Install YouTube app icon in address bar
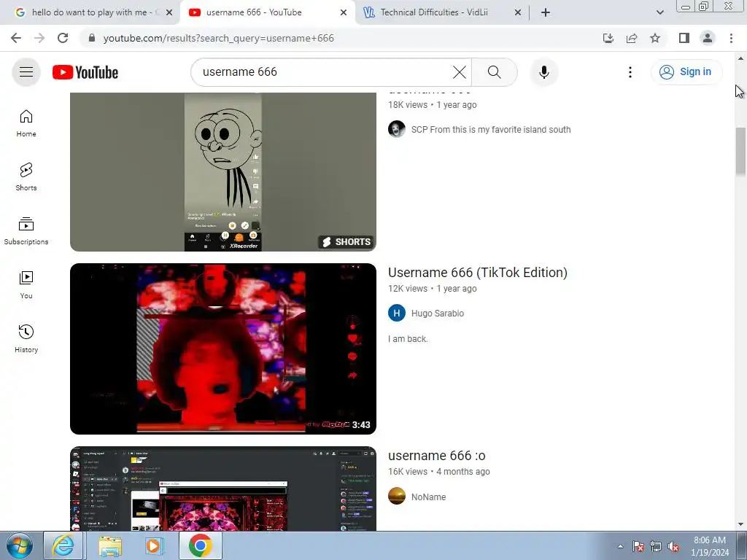The image size is (747, 560). [x=608, y=38]
